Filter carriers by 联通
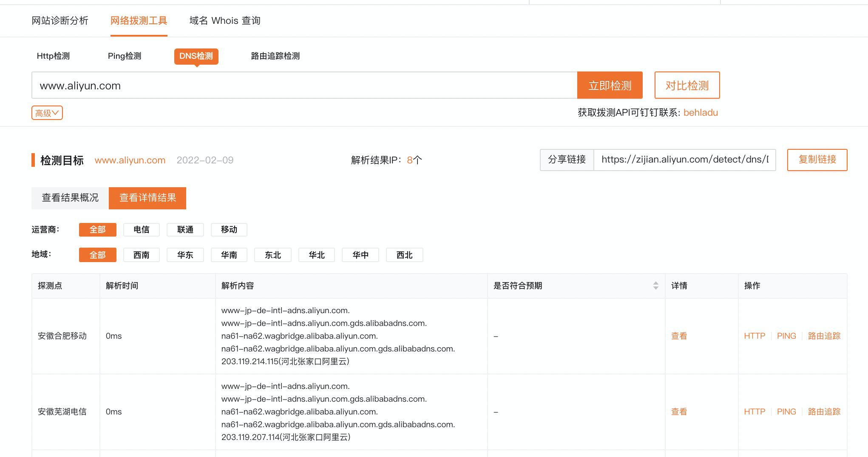Screen dimensions: 868x457 pos(185,229)
